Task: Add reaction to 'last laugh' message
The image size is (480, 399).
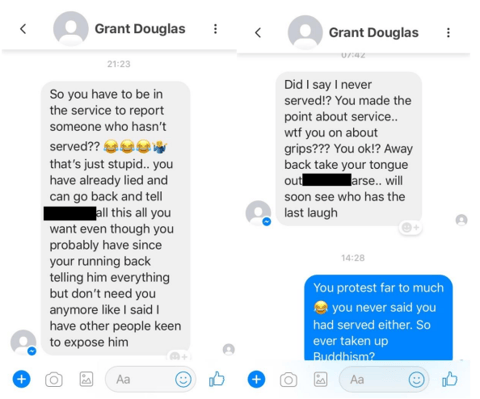Action: (x=410, y=228)
